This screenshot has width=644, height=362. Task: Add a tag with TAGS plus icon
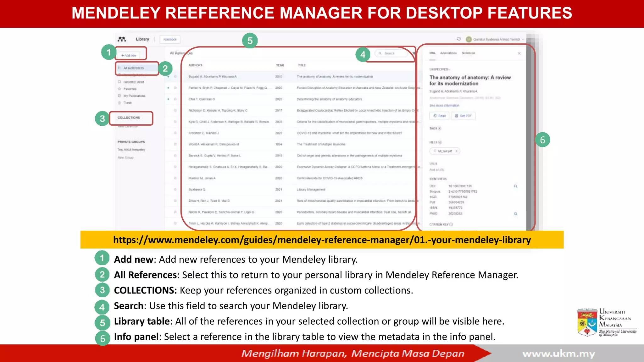440,129
